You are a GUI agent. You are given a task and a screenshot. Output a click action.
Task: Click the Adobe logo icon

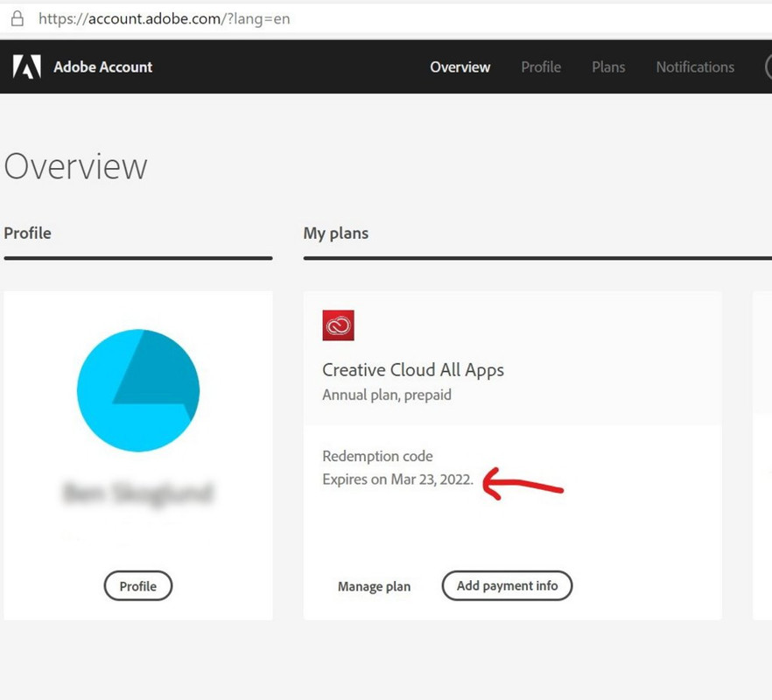(x=26, y=67)
